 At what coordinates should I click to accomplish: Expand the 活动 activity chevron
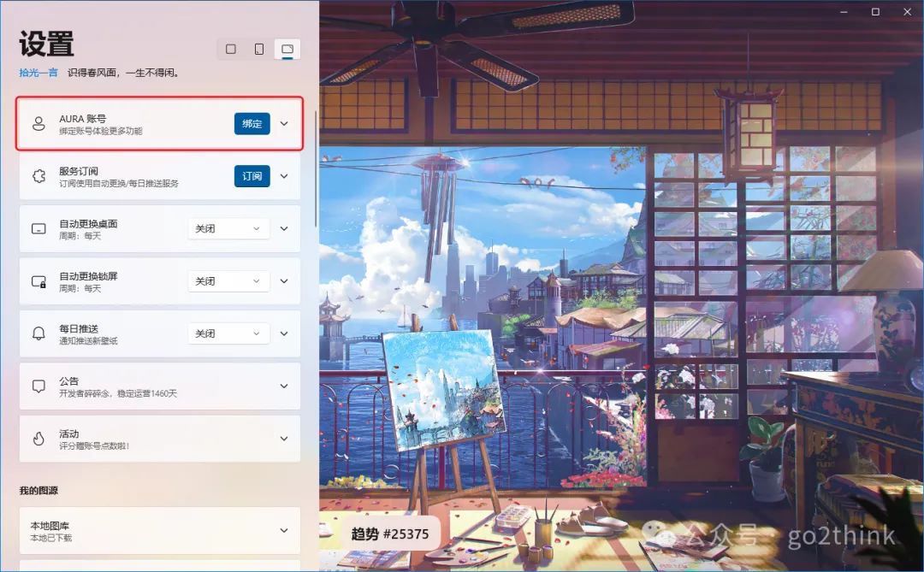point(284,439)
